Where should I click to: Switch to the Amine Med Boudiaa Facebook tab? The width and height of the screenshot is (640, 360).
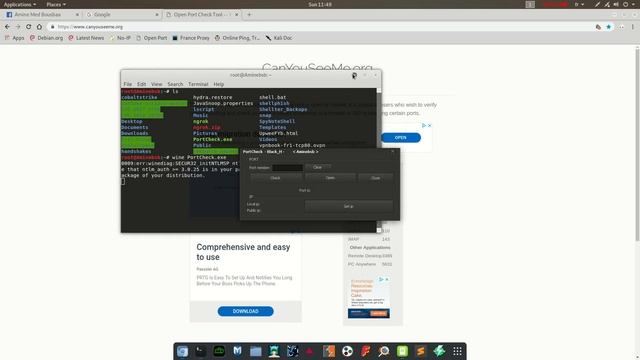point(41,14)
